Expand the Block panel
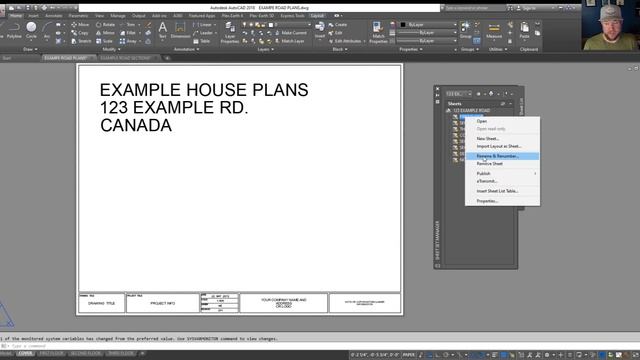Screen dimensions: 640x360 pos(340,49)
